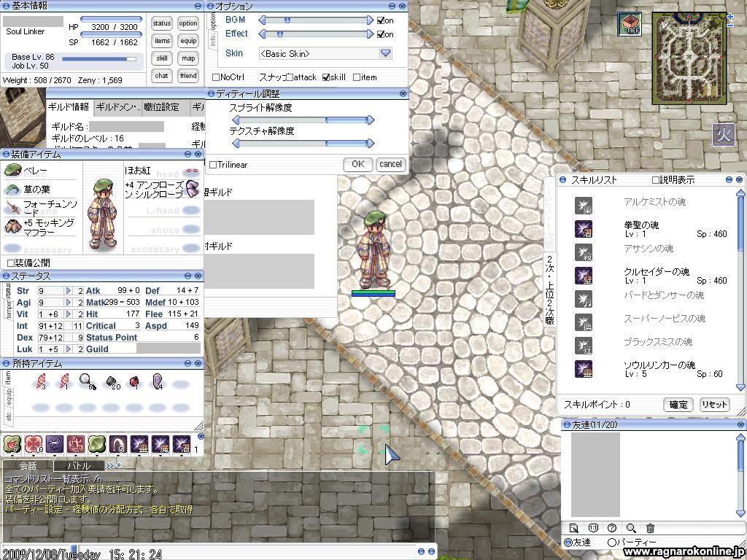Enable the Trilinear checkbox
This screenshot has width=747, height=560.
point(213,165)
